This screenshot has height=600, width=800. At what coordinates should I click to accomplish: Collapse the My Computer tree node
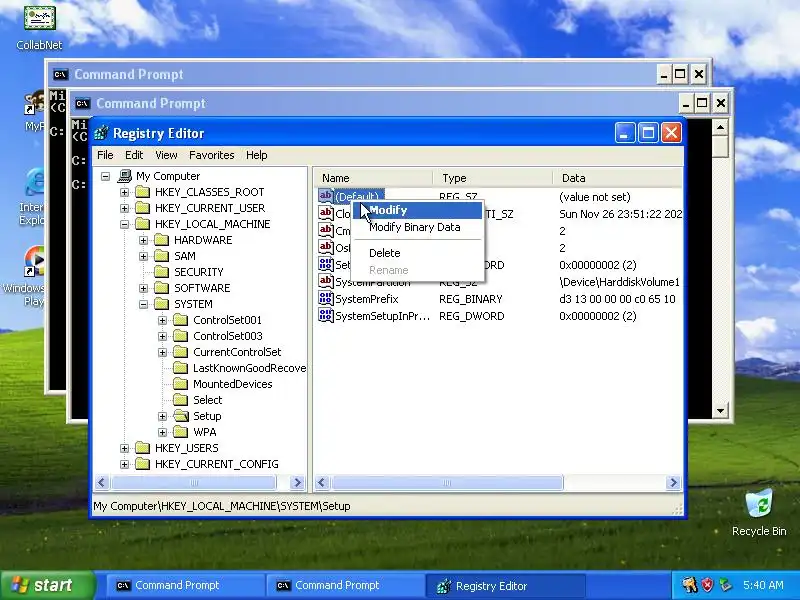point(106,177)
